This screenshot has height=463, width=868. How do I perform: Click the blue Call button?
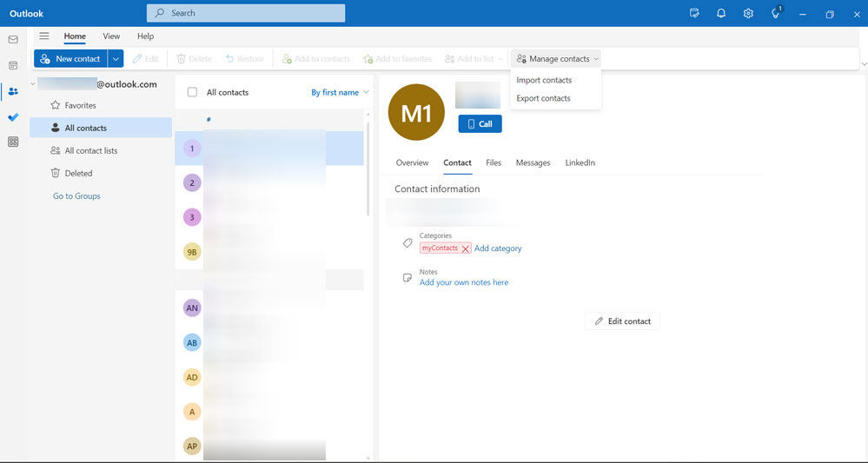[480, 124]
